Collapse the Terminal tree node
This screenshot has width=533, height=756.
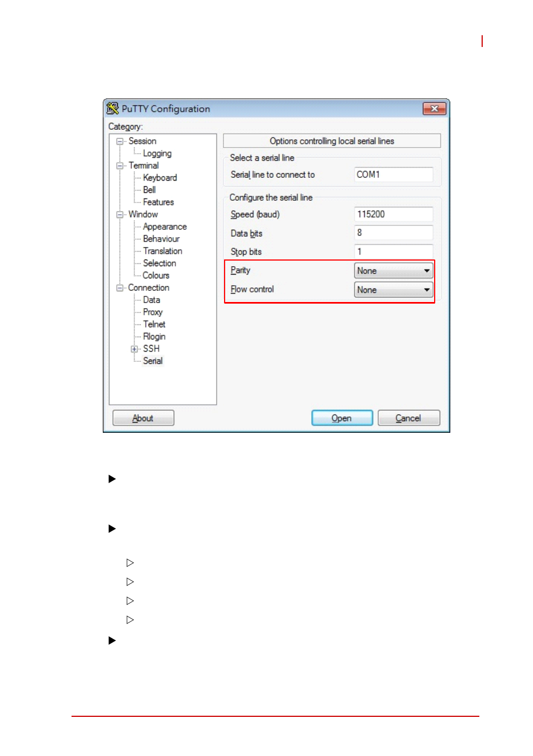coord(120,166)
